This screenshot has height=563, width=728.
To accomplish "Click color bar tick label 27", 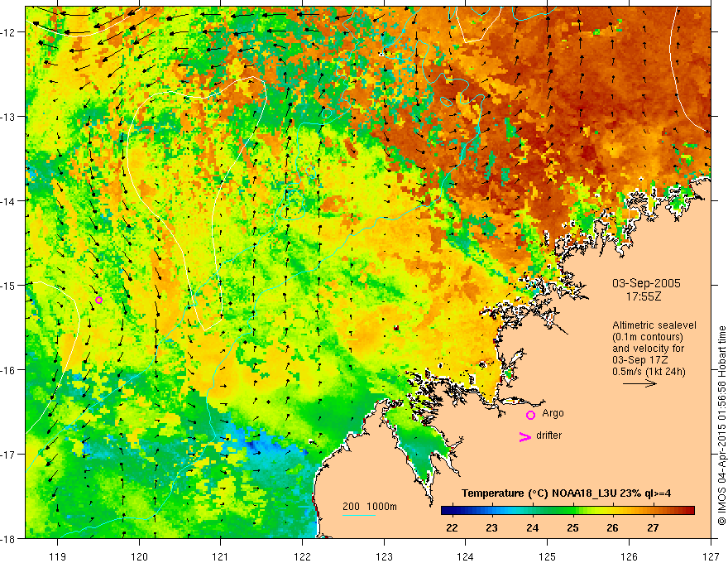I will (653, 528).
